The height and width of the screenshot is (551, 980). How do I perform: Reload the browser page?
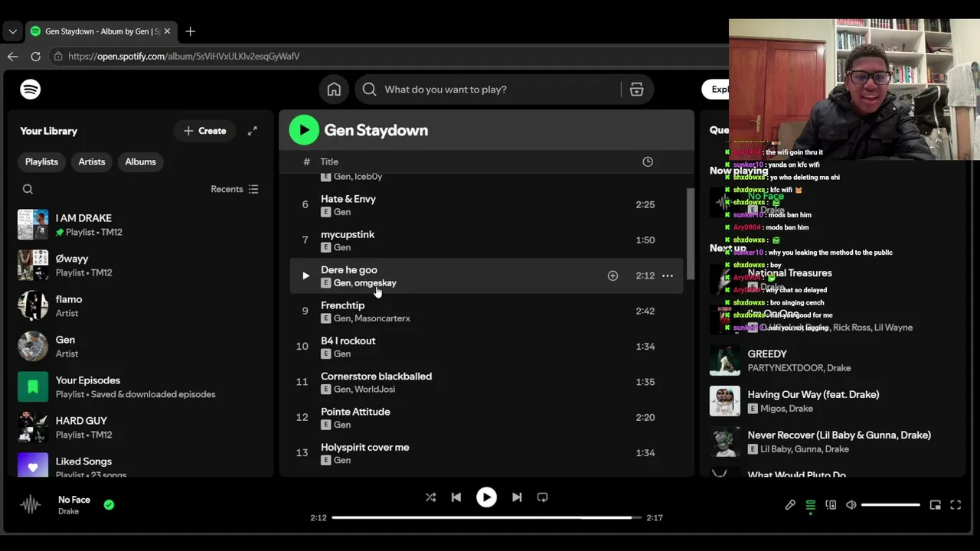[35, 57]
